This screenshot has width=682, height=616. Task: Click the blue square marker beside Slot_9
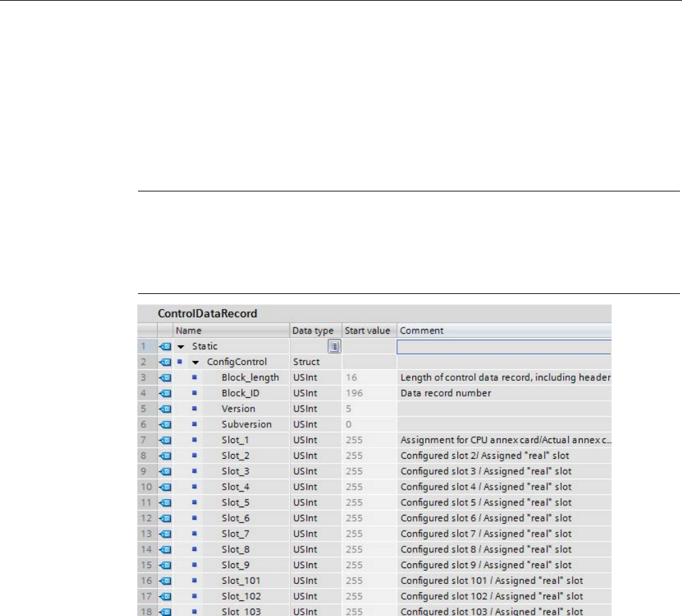tap(195, 565)
